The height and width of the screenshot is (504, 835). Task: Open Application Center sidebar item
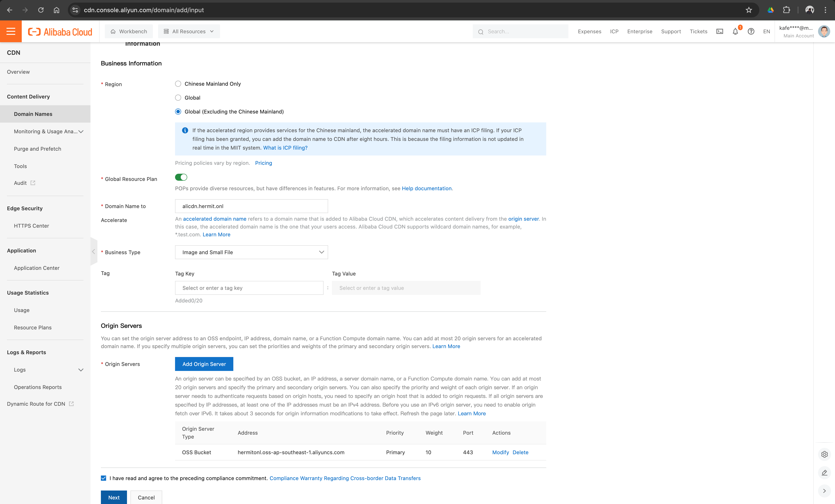[x=37, y=268]
